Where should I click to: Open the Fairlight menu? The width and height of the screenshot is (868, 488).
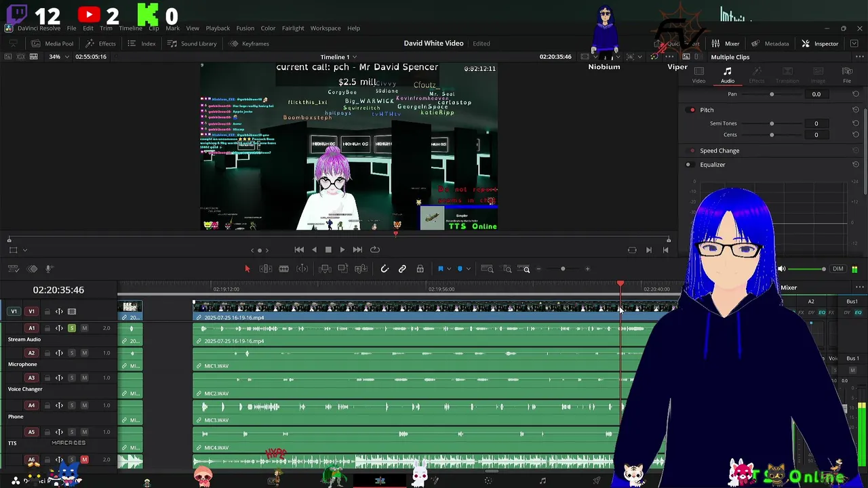293,28
